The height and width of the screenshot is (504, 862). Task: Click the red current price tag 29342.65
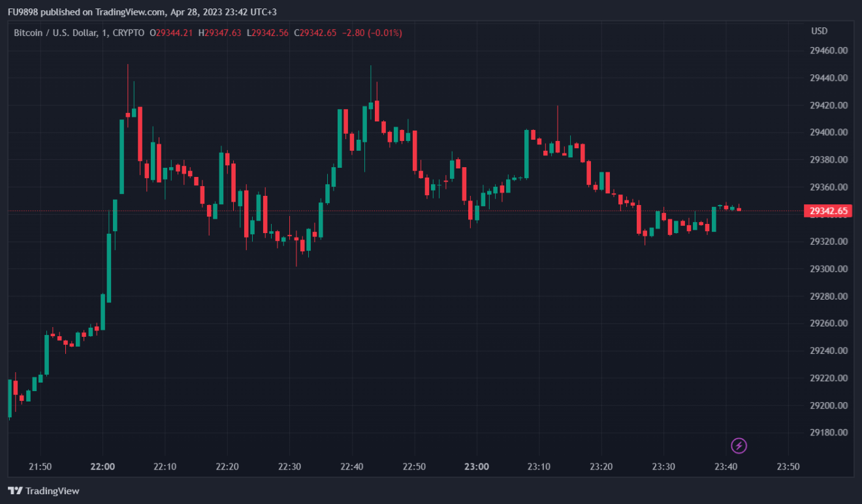click(828, 211)
